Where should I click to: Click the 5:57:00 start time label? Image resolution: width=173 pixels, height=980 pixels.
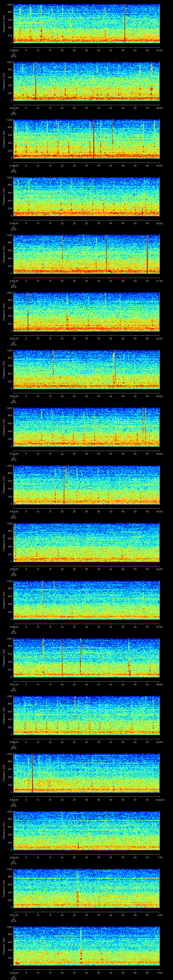(x=13, y=684)
